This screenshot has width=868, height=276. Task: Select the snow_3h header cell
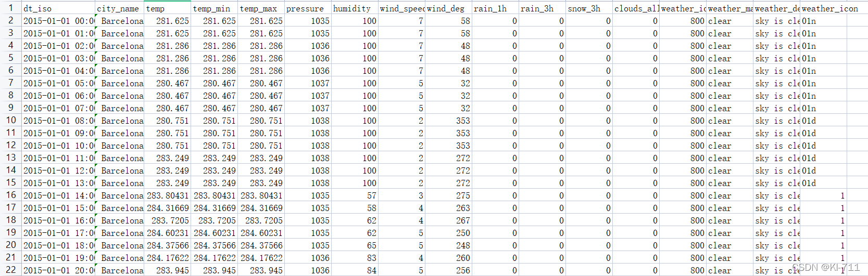tap(589, 8)
